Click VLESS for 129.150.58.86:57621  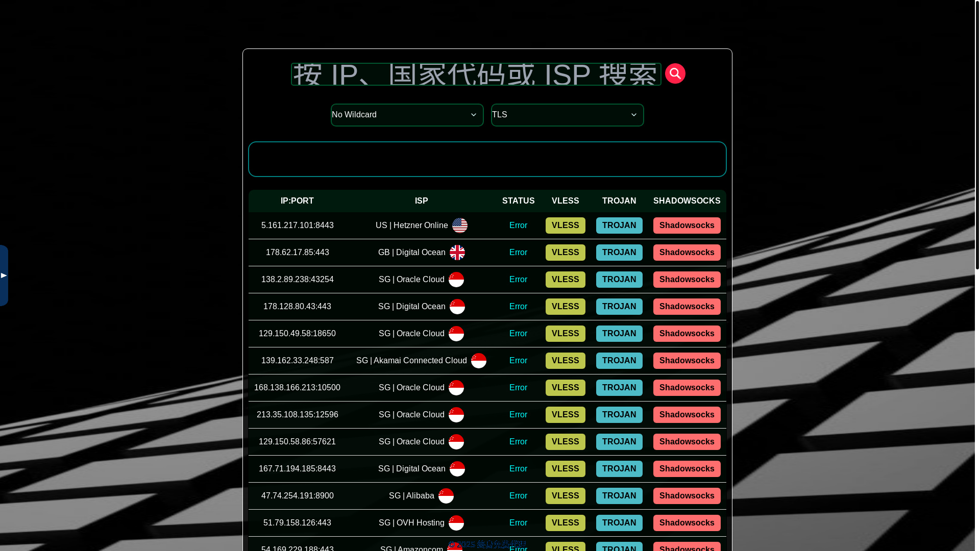(565, 442)
